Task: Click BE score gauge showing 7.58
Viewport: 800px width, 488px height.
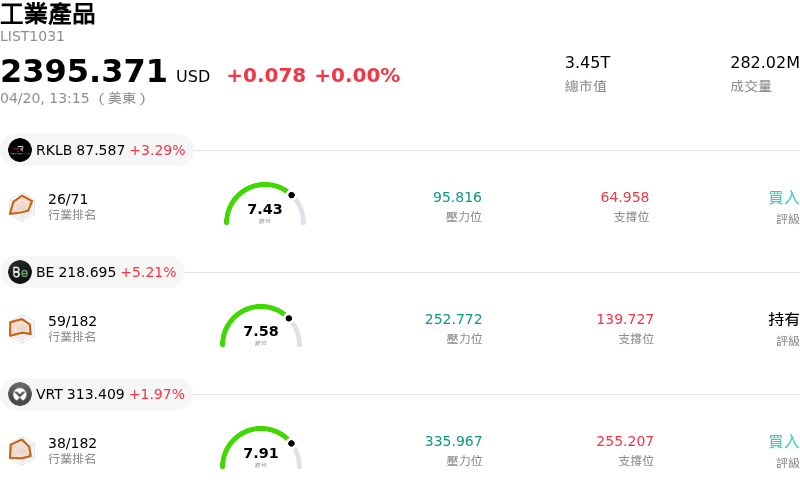Action: click(261, 329)
